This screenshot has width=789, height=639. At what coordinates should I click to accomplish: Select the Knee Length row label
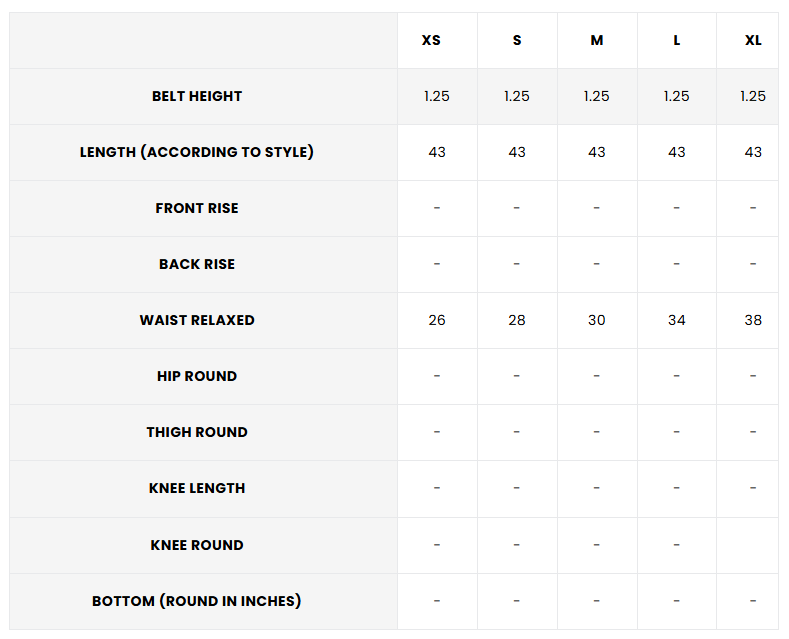pos(197,488)
